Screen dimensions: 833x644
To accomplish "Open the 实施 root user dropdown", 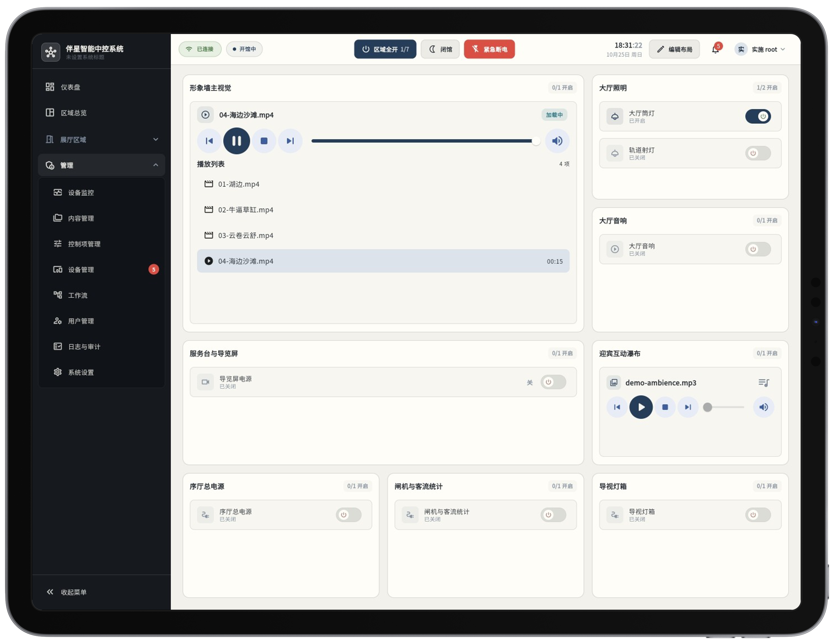I will point(760,49).
